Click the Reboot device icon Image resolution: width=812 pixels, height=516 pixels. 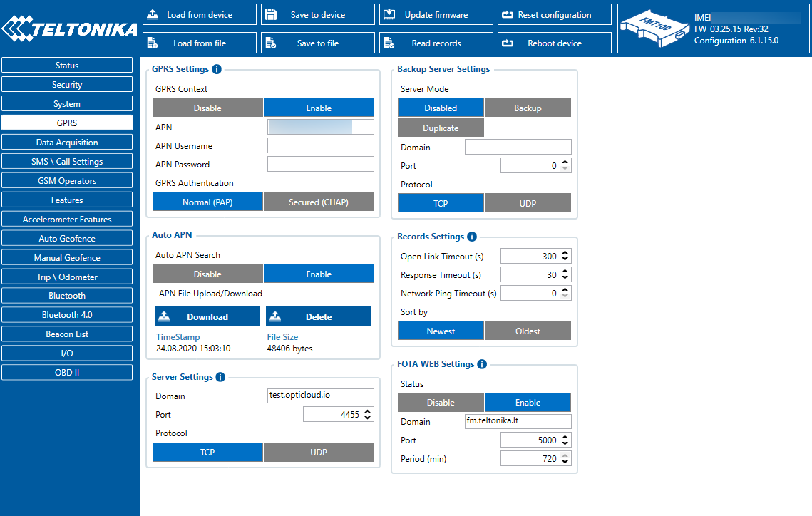point(508,43)
